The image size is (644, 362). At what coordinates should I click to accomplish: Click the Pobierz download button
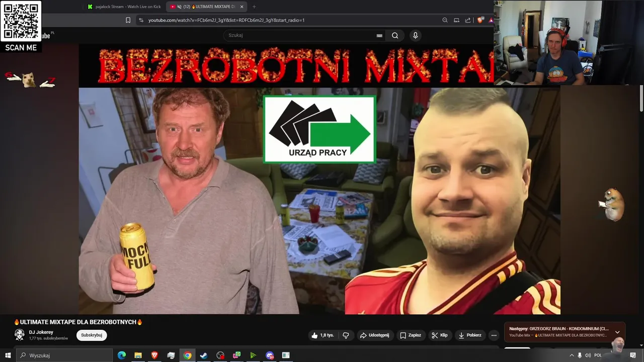tap(469, 335)
